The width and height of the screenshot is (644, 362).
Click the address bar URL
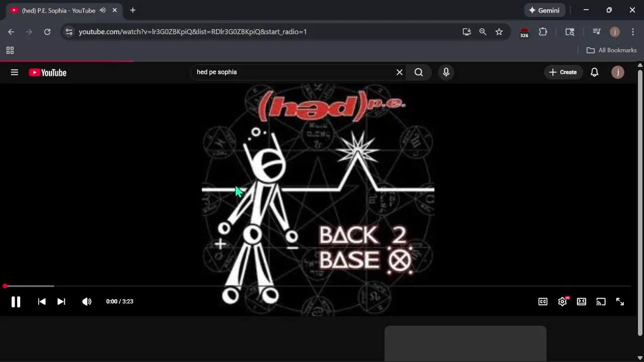coord(193,32)
